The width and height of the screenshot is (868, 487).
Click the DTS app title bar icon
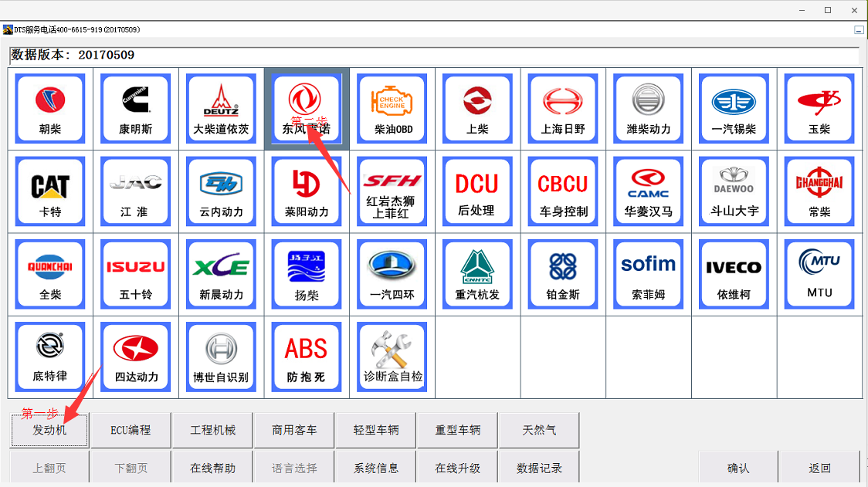[7, 29]
